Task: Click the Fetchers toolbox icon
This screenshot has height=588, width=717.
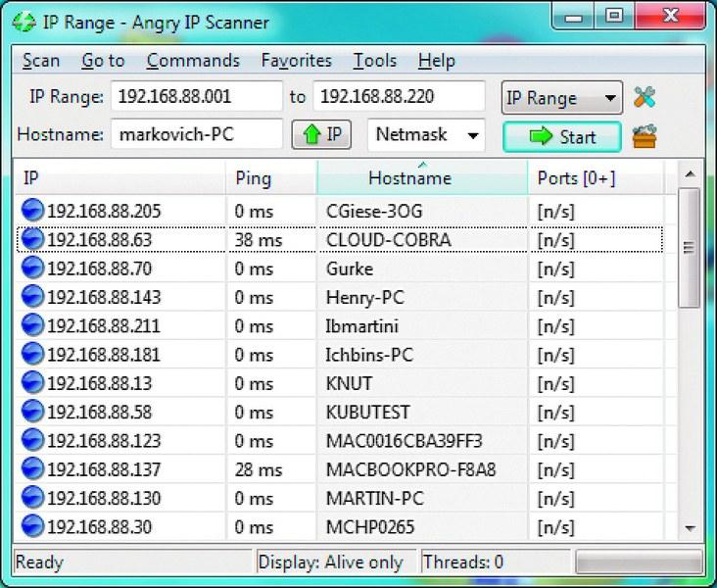Action: tap(644, 135)
